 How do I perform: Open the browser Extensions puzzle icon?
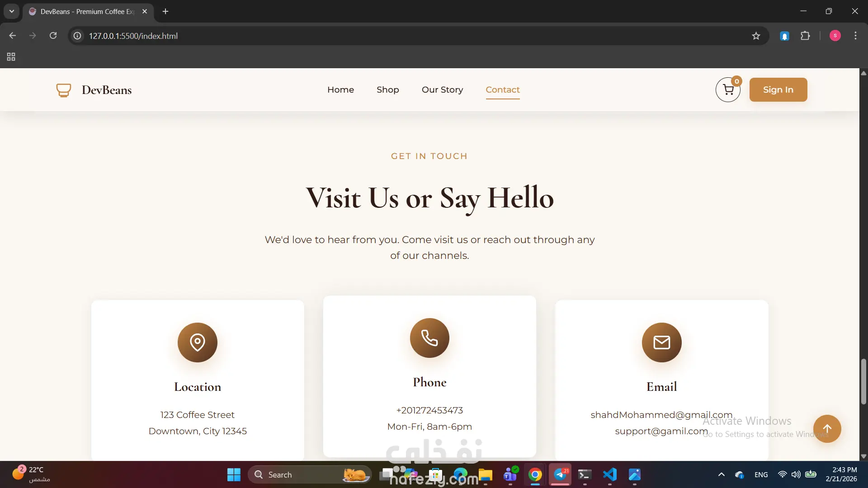[805, 36]
